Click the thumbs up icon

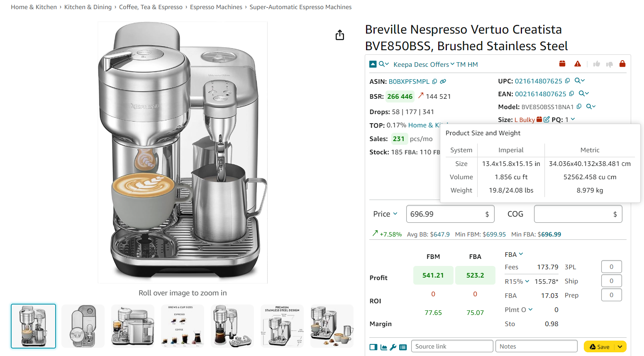(x=597, y=64)
